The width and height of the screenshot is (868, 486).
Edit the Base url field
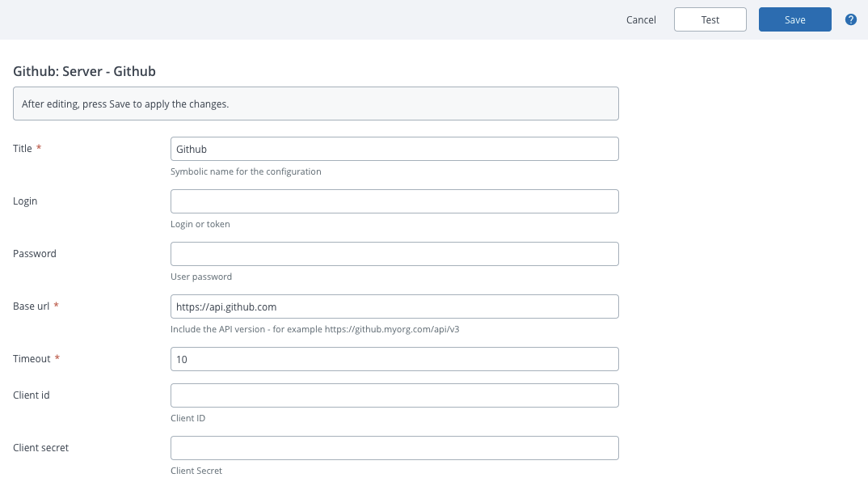(x=394, y=306)
